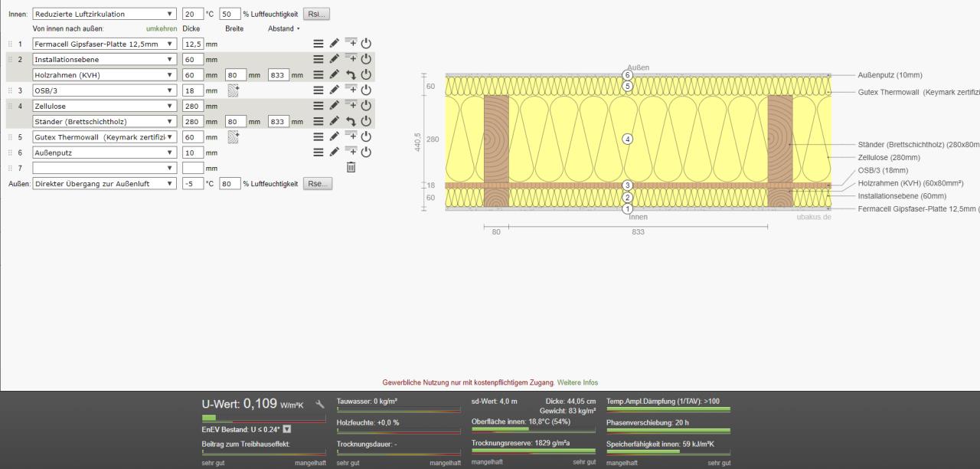980x469 pixels.
Task: Open the Ständer (Brettschichtholz) material dropdown
Action: 104,121
